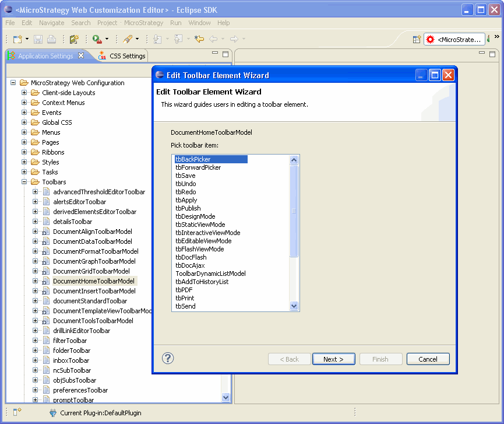The height and width of the screenshot is (424, 504).
Task: Click the DocumentGraphToolbarModel file icon
Action: (45, 261)
